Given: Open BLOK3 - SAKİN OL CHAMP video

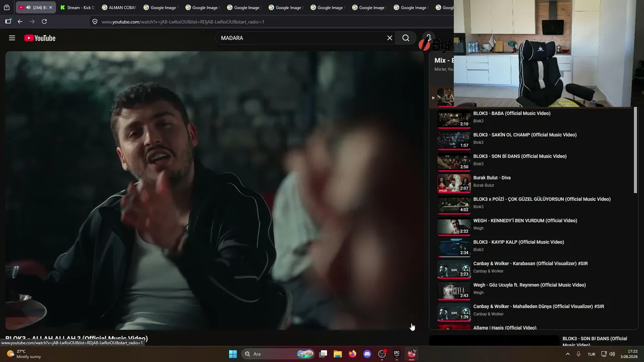Looking at the screenshot, I should tap(525, 135).
